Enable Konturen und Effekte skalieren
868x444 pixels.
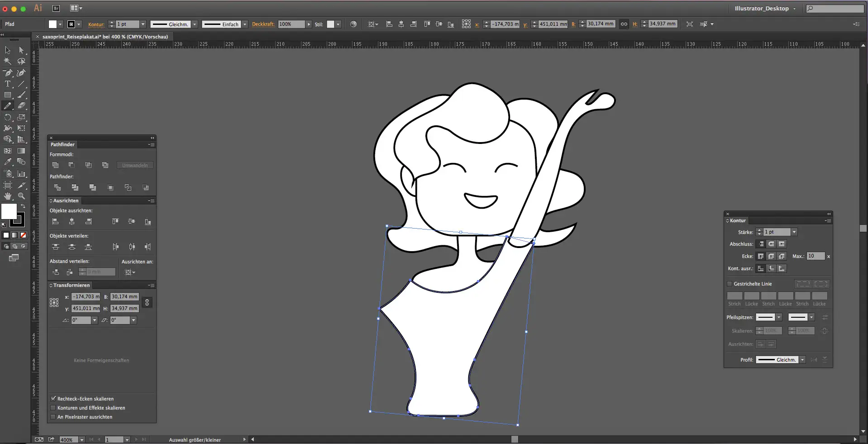[53, 408]
